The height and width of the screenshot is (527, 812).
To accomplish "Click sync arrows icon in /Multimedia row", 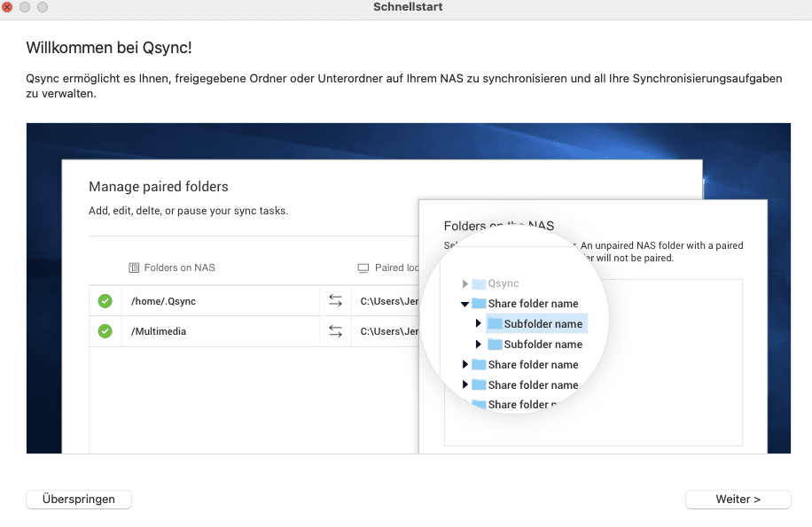I will click(x=336, y=331).
